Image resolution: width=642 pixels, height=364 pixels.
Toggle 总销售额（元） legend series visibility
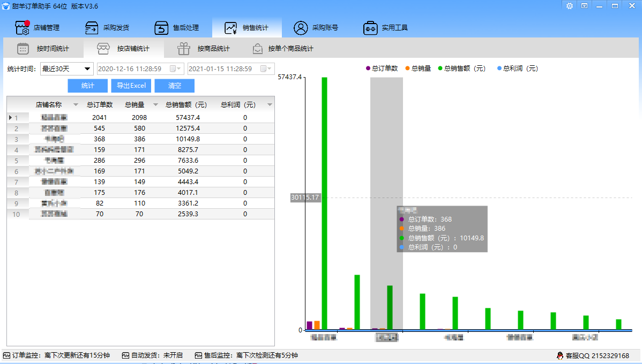tap(464, 69)
